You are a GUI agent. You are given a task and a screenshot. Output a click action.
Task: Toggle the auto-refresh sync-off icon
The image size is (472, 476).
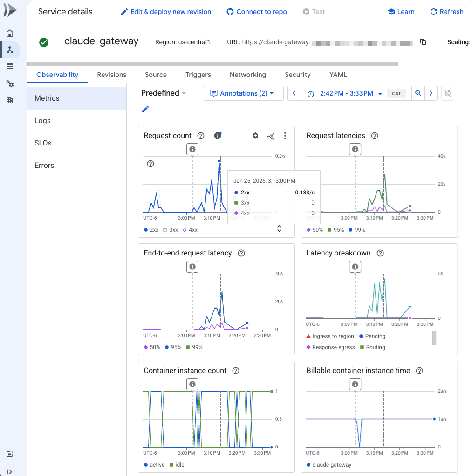447,93
